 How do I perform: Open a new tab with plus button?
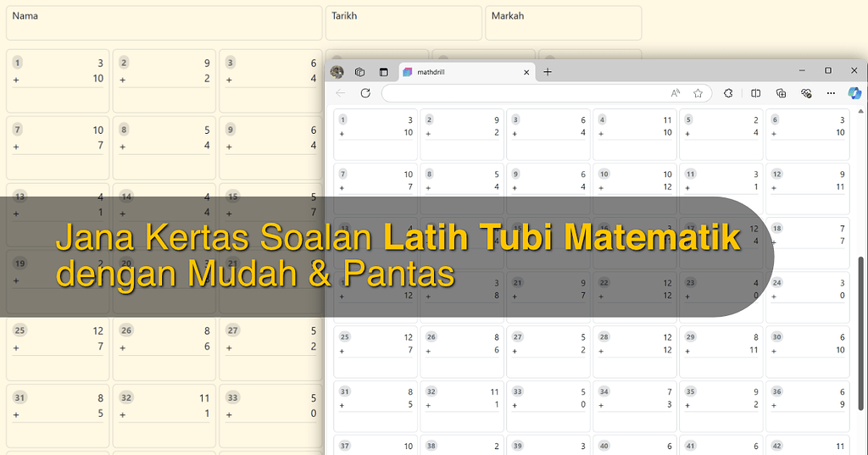coord(548,72)
